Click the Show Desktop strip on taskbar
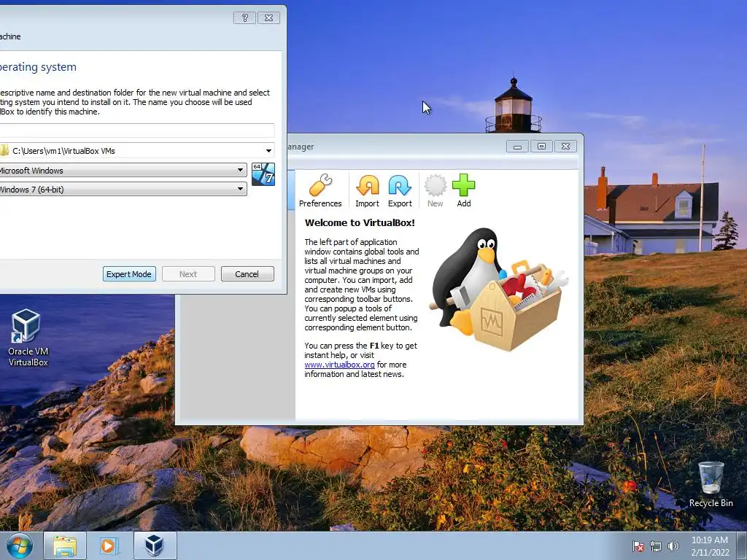This screenshot has height=560, width=747. click(742, 545)
